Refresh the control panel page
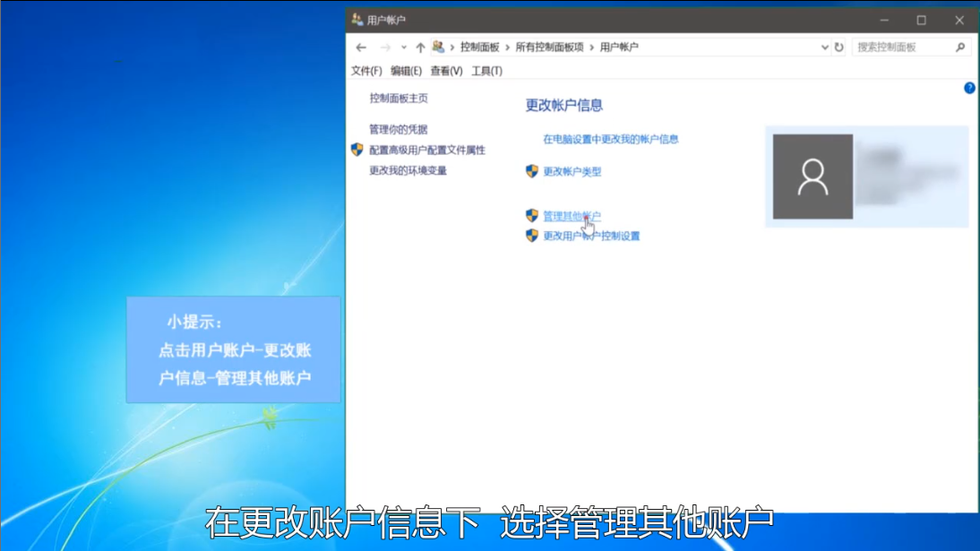The height and width of the screenshot is (551, 980). coord(838,47)
